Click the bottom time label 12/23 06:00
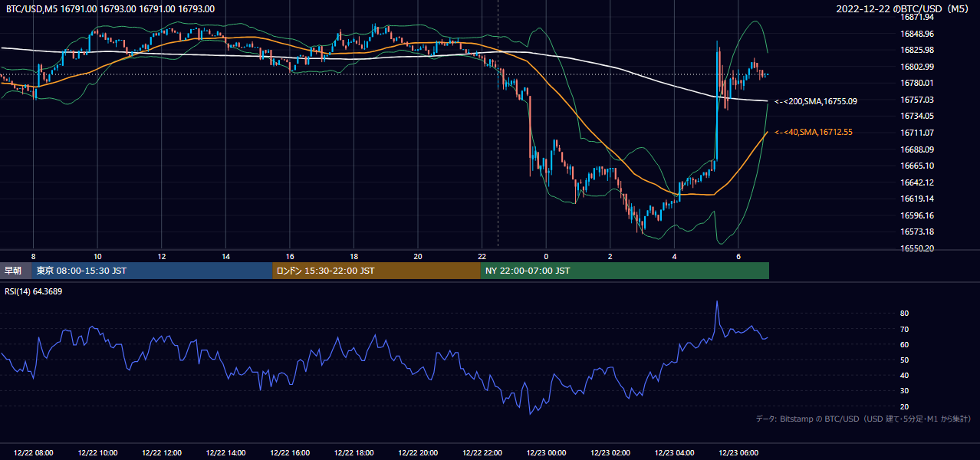The width and height of the screenshot is (980, 460). (738, 453)
